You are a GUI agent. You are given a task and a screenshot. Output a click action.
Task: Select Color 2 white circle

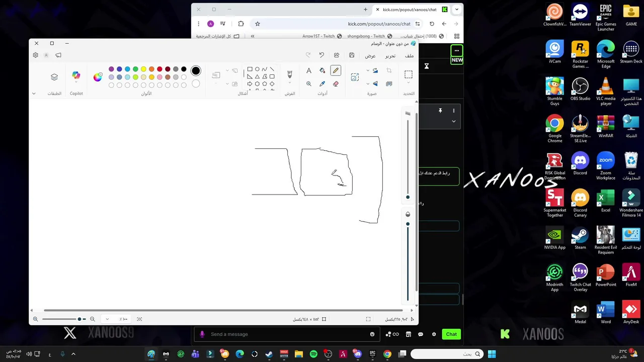click(x=196, y=84)
